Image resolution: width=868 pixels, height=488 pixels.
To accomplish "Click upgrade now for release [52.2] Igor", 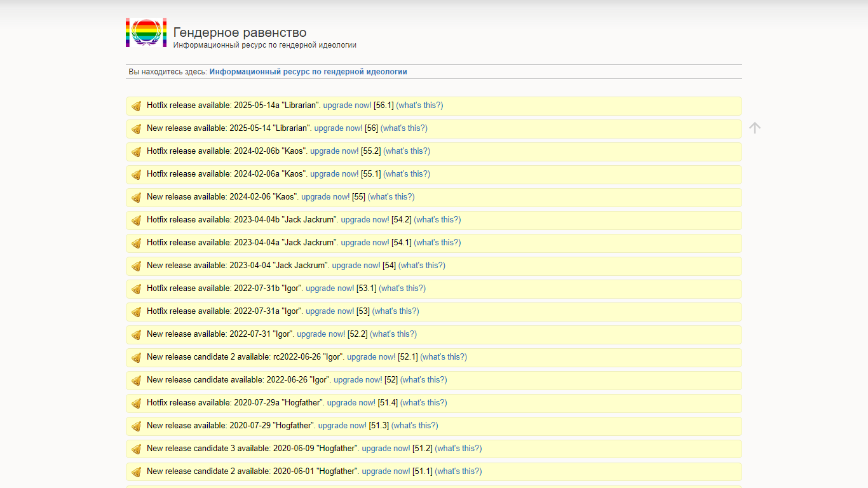I will 321,334.
